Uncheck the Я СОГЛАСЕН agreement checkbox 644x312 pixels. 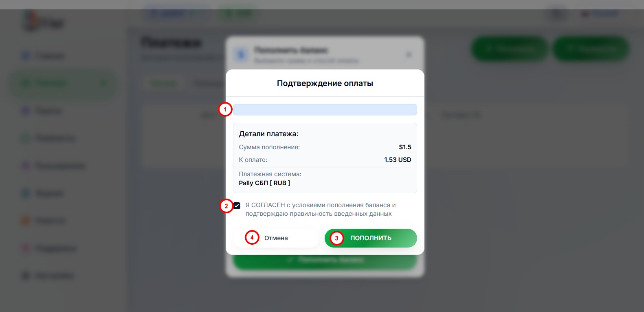tap(237, 206)
